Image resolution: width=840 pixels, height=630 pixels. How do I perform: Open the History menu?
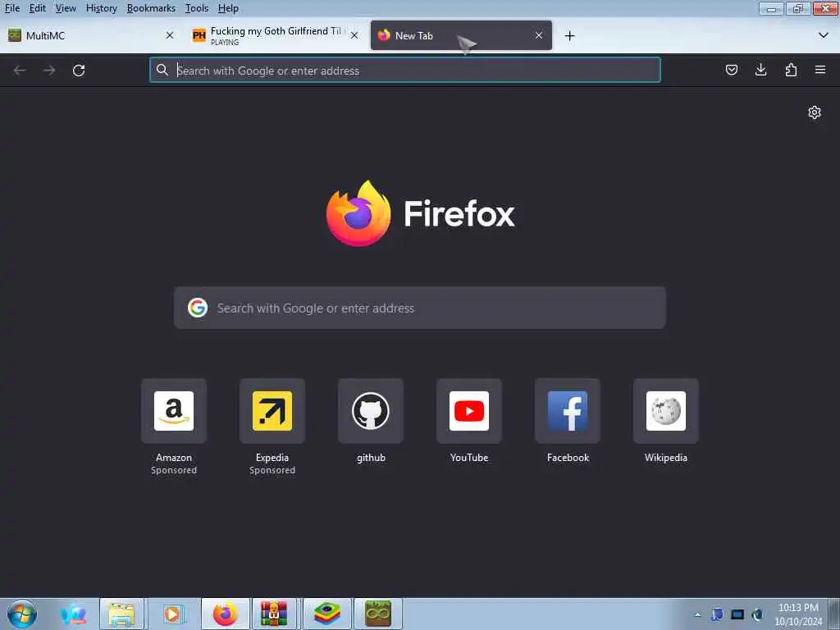101,8
